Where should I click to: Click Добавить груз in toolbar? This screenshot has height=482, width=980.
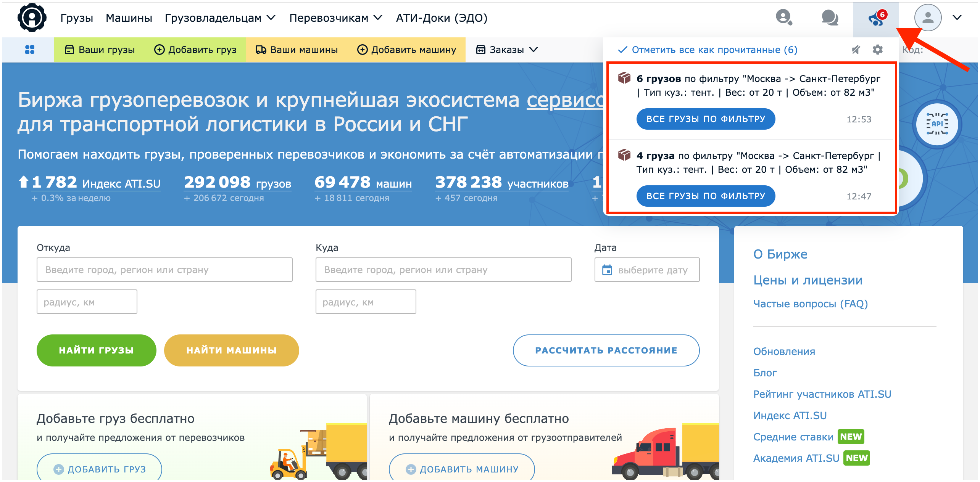pos(195,50)
